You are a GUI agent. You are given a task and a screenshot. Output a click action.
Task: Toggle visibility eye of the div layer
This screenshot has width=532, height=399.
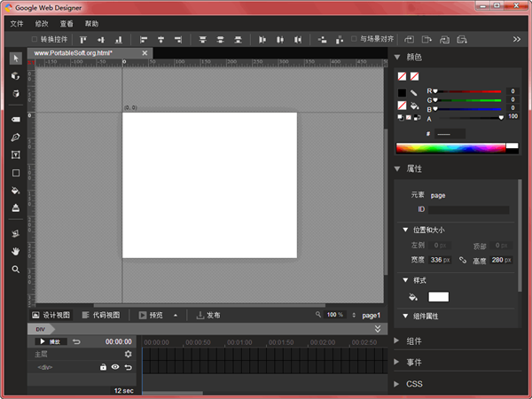[x=115, y=366]
